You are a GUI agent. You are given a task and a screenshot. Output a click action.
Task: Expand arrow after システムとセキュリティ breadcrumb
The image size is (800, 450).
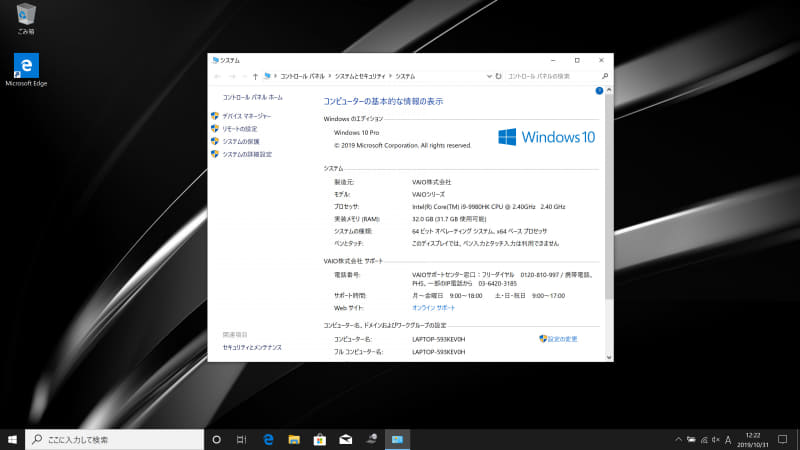point(390,77)
